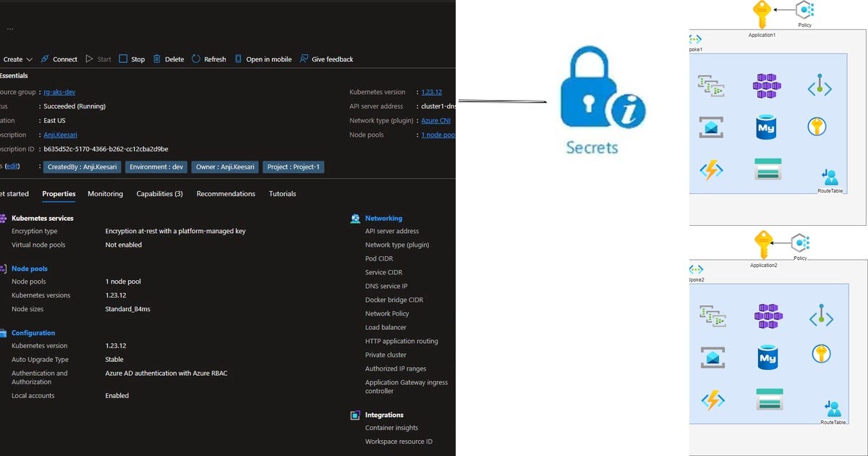The width and height of the screenshot is (868, 456).
Task: Click the Kubernetes services icon in Properties
Action: 5,218
